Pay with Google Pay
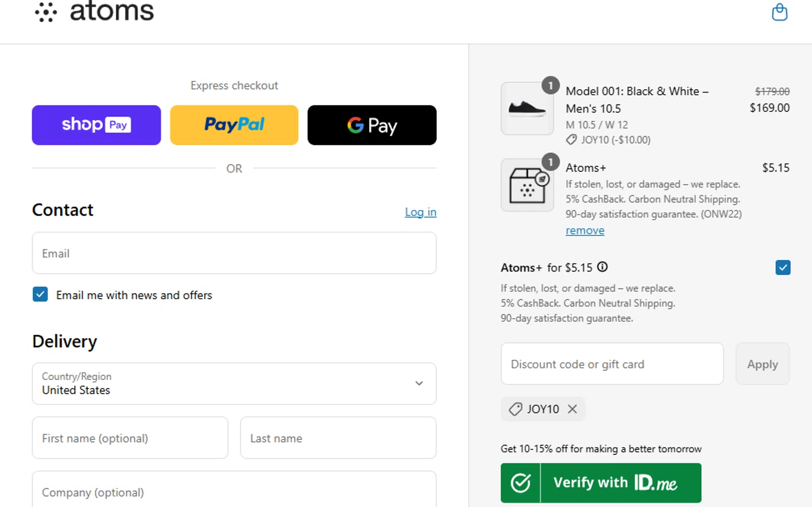812x507 pixels. (x=372, y=125)
